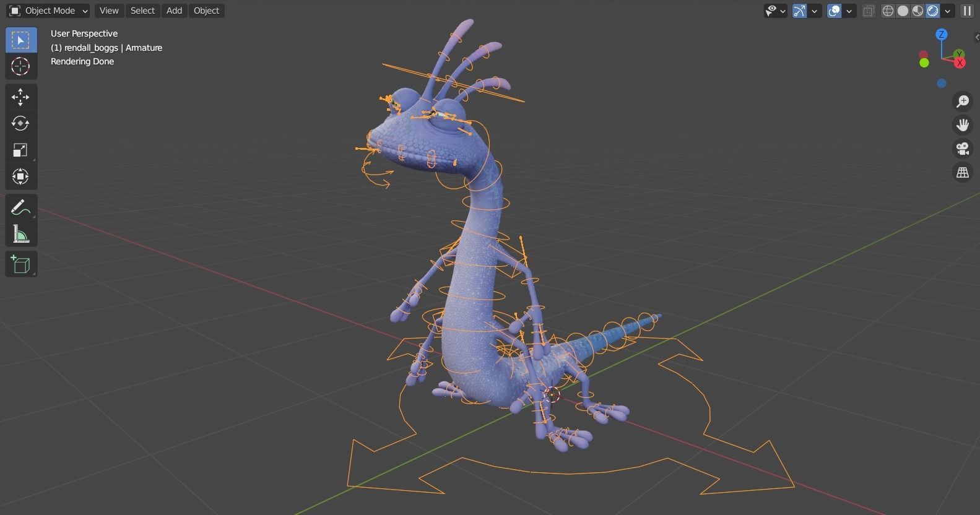Viewport: 980px width, 515px height.
Task: Switch perspective/orthographic with grid icon
Action: tap(963, 173)
